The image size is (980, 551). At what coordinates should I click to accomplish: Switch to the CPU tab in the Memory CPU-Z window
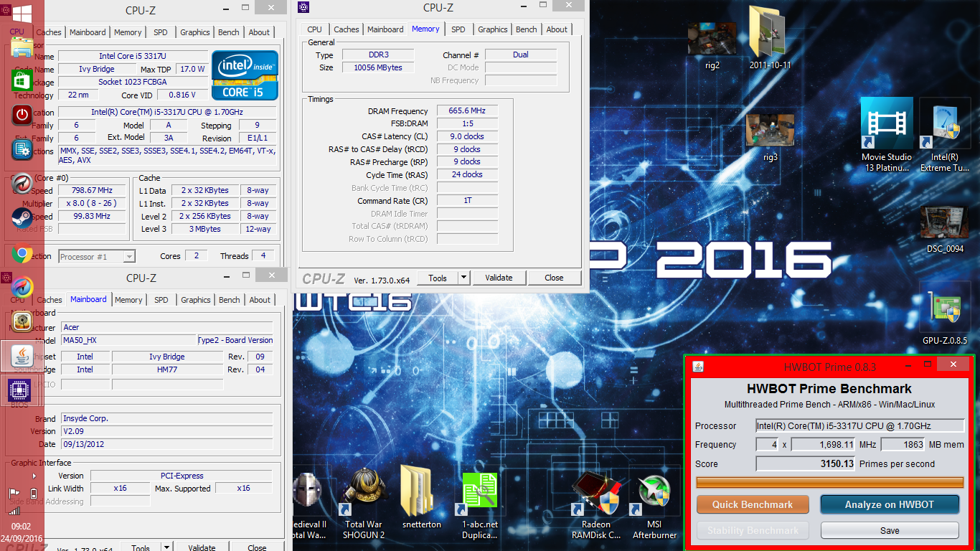pos(314,29)
